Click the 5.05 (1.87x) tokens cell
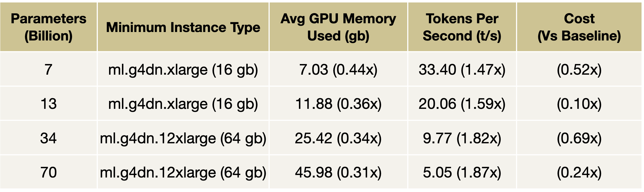The width and height of the screenshot is (644, 192). [462, 172]
